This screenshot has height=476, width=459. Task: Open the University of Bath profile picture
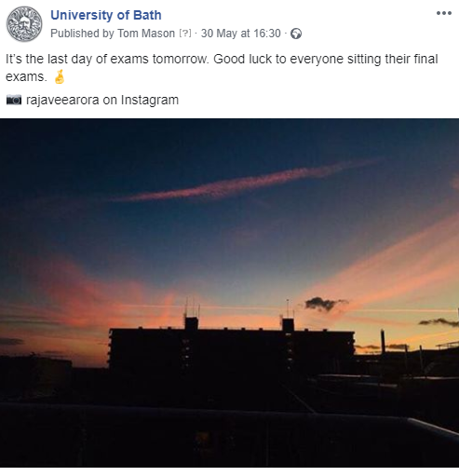[24, 24]
